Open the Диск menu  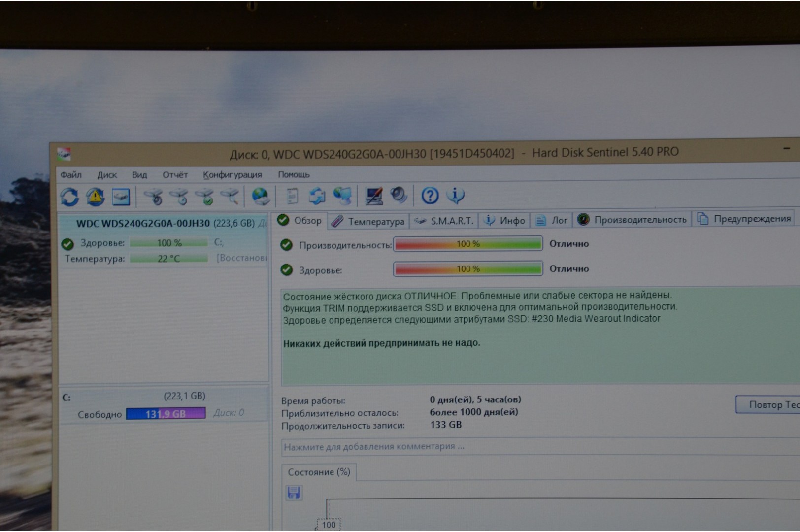click(107, 175)
